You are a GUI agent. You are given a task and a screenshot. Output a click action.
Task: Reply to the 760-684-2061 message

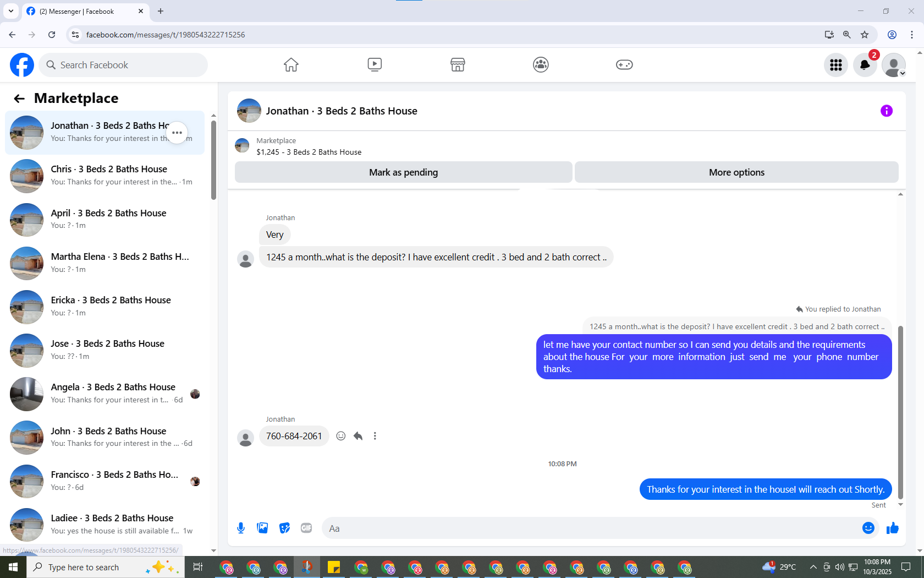(x=358, y=436)
